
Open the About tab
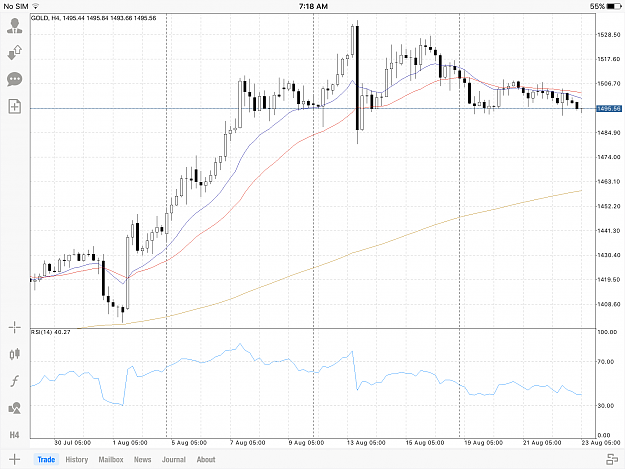coord(206,459)
